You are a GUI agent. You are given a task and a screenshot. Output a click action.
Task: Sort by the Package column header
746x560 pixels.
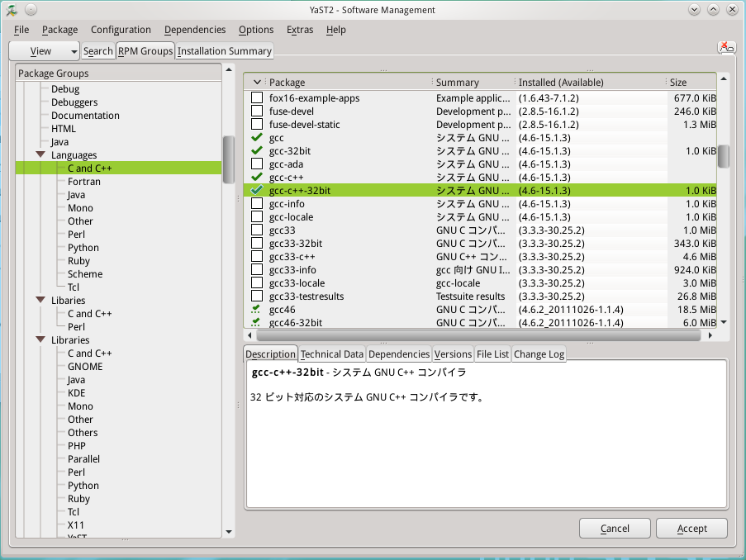point(349,83)
